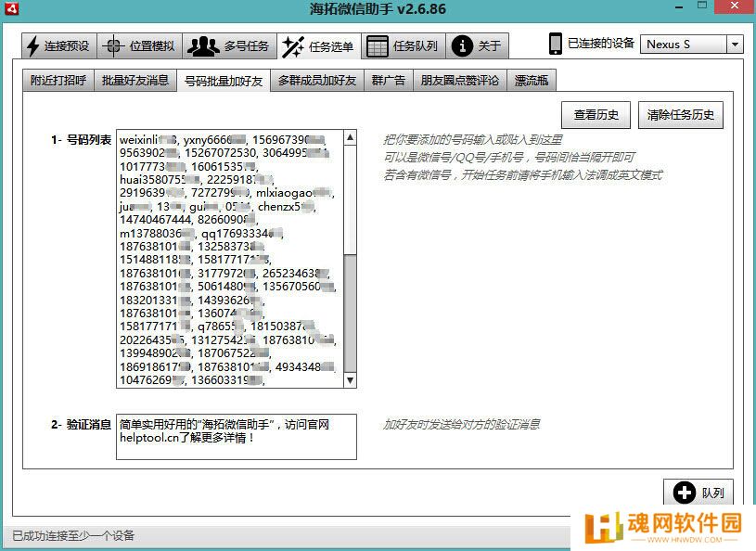Viewport: 756px width, 551px height.
Task: Expand the Nexus S device dropdown
Action: (x=735, y=45)
